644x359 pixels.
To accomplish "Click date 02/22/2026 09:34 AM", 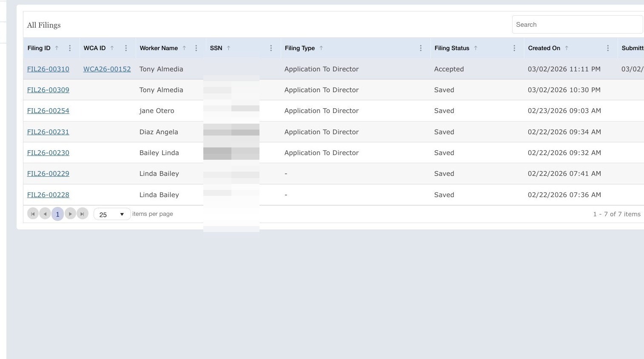I will pyautogui.click(x=564, y=132).
